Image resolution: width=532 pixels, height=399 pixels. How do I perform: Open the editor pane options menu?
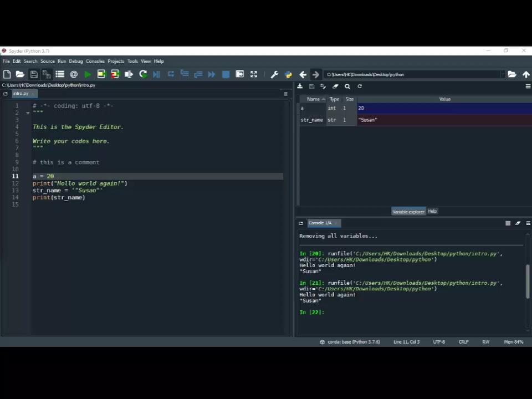(x=285, y=94)
